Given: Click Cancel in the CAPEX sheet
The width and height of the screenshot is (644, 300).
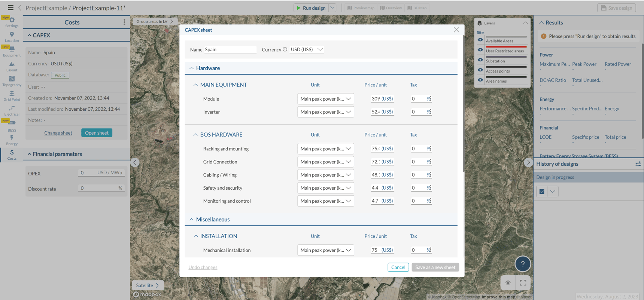Looking at the screenshot, I should tap(398, 267).
